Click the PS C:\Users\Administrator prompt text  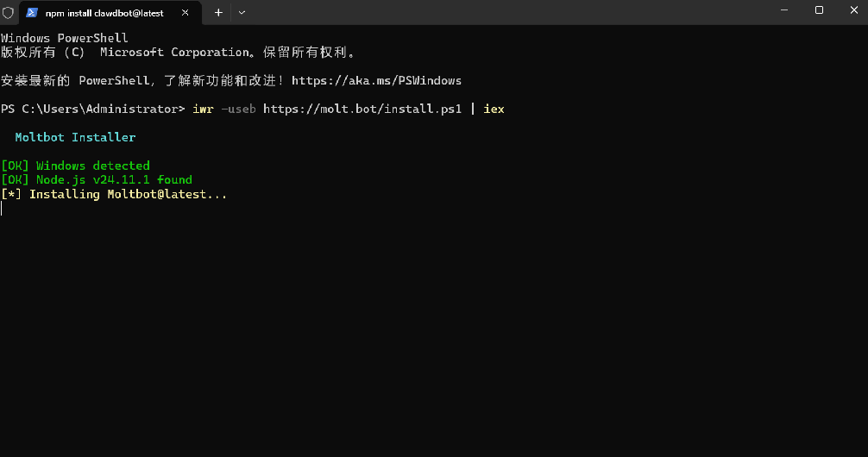[x=93, y=110]
